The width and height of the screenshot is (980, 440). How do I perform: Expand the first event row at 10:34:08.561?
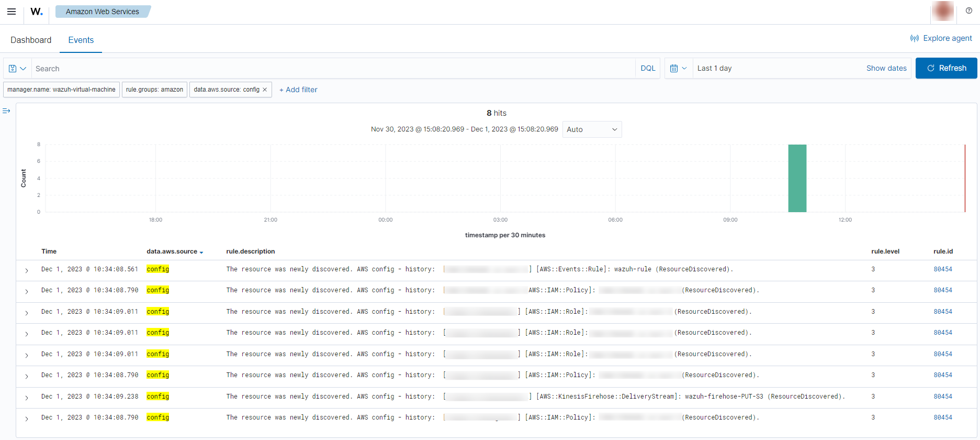click(27, 270)
